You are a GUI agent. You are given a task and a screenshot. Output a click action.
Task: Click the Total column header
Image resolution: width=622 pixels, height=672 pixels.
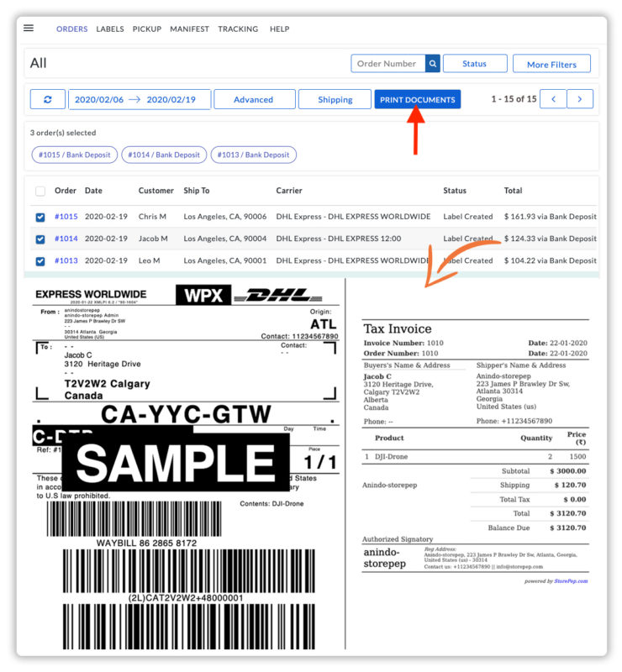point(513,191)
